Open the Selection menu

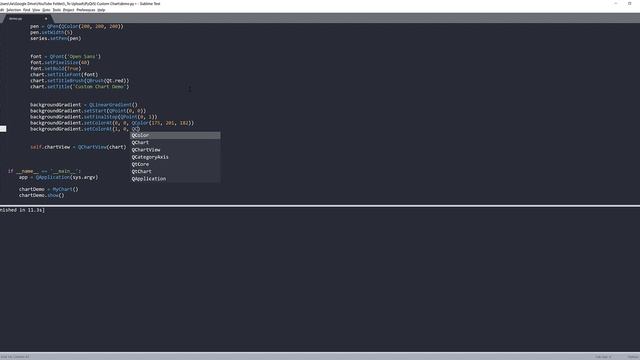13,10
